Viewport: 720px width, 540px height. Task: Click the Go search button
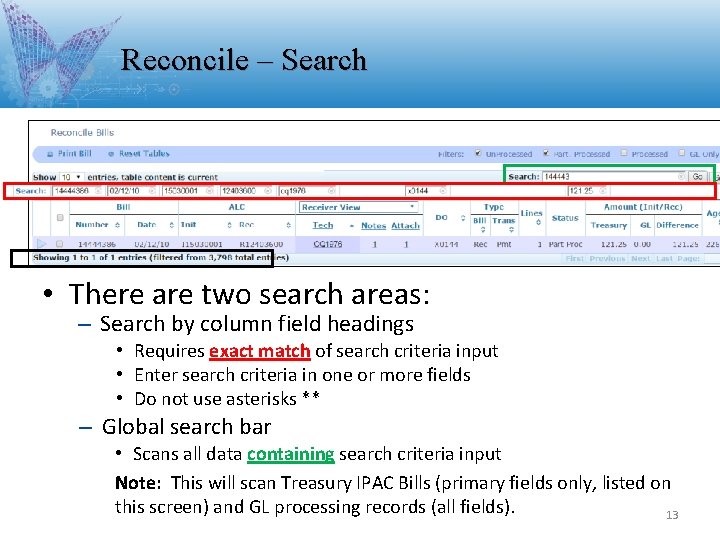point(697,176)
